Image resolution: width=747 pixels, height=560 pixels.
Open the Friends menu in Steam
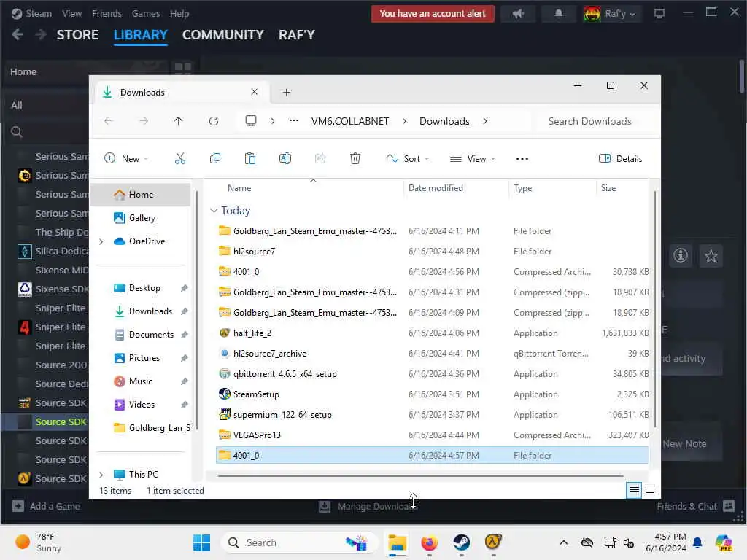pyautogui.click(x=107, y=13)
